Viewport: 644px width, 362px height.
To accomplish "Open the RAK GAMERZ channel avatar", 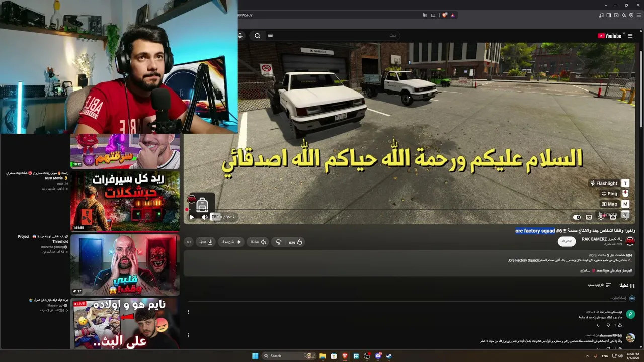I will click(x=630, y=241).
